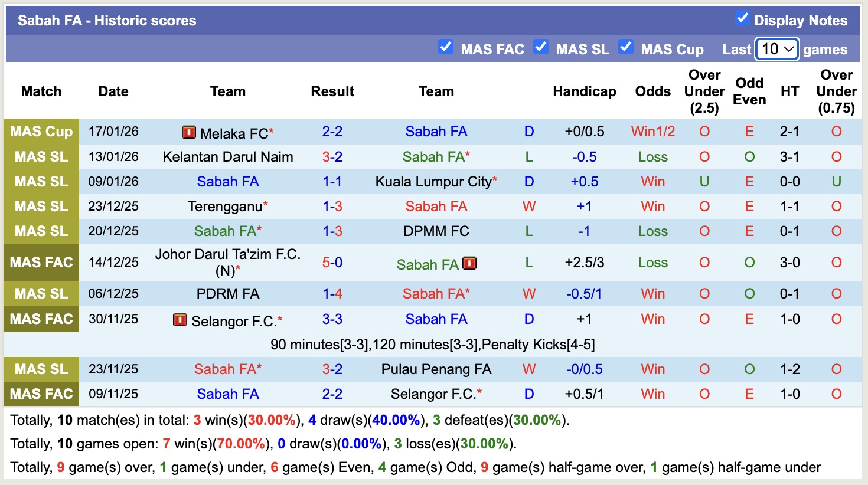Select the MAS SL label on the Kelantan row

click(x=41, y=157)
